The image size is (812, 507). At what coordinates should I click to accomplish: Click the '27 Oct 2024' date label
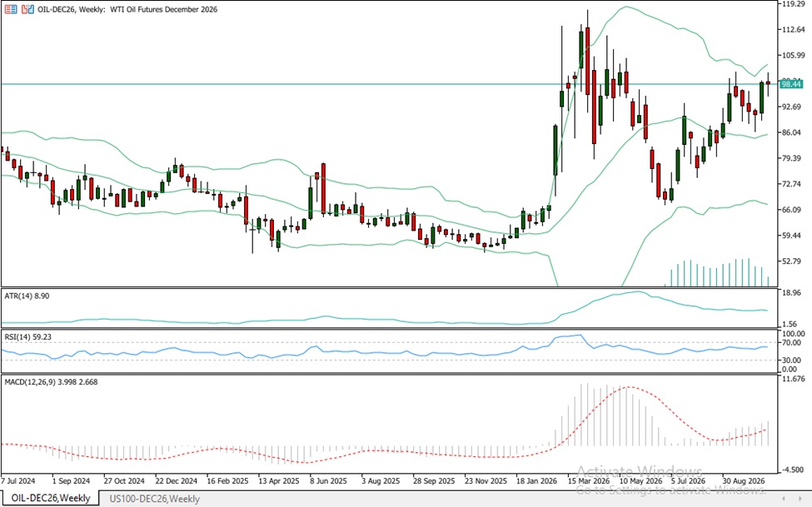pos(124,480)
